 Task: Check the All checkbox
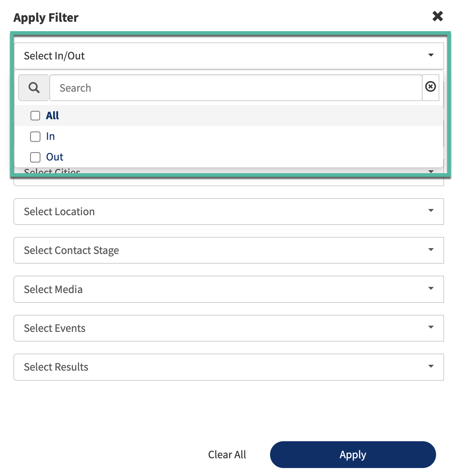tap(35, 116)
